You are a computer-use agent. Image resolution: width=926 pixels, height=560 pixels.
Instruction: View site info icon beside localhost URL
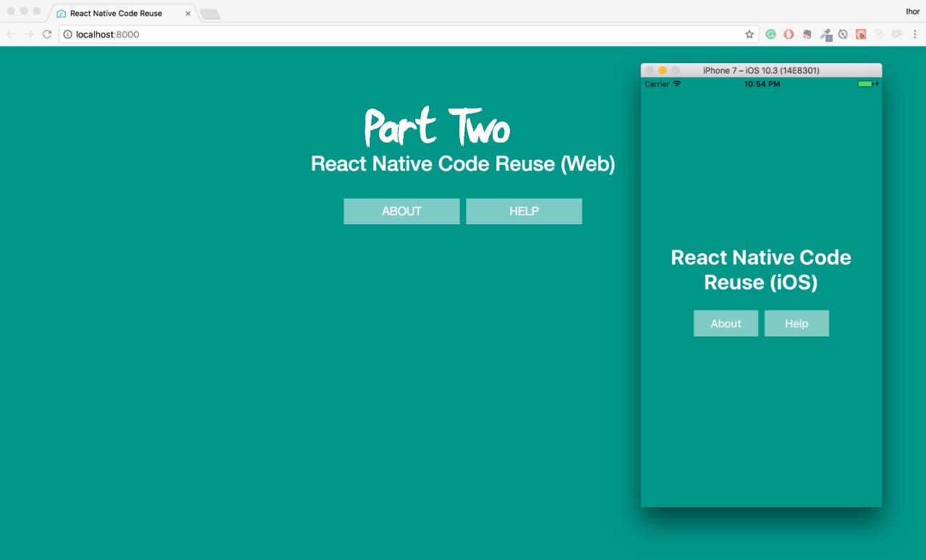coord(67,34)
